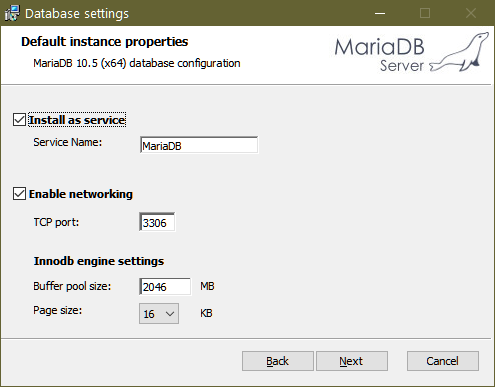Focus the Service Name text field
The width and height of the screenshot is (495, 387).
pyautogui.click(x=199, y=145)
